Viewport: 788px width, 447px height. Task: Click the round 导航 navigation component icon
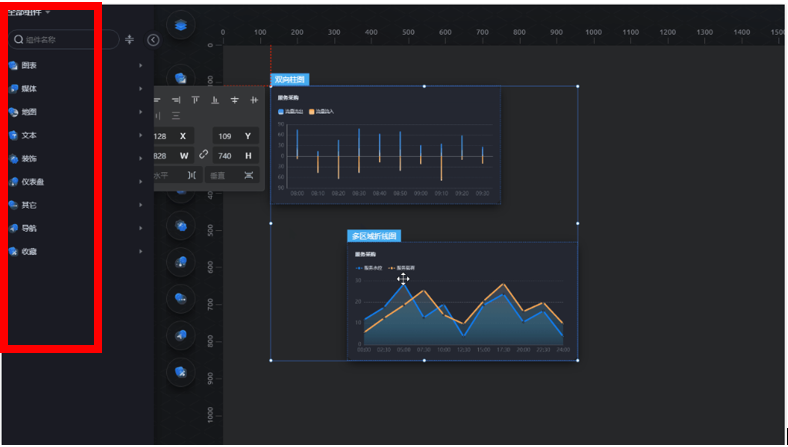click(x=181, y=335)
